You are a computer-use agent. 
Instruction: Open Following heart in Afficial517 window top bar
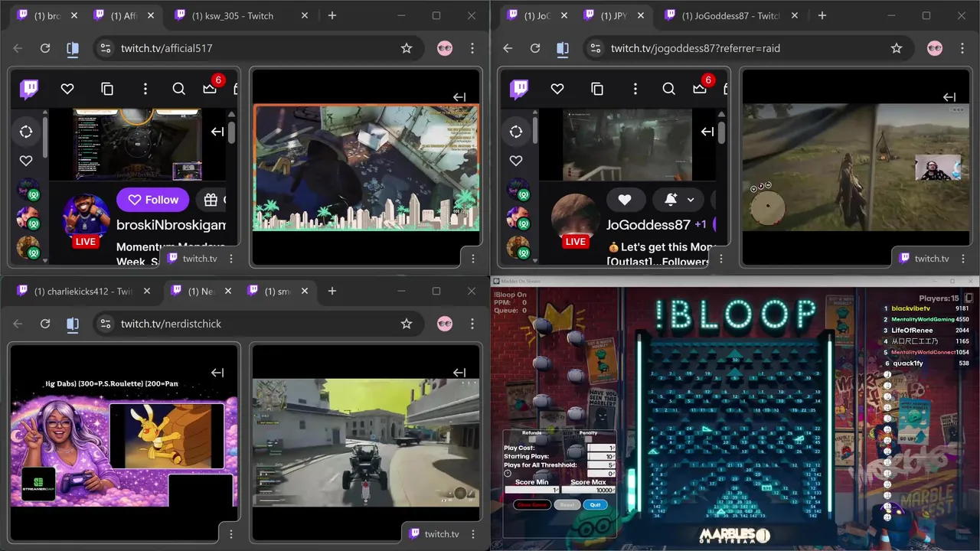click(67, 90)
